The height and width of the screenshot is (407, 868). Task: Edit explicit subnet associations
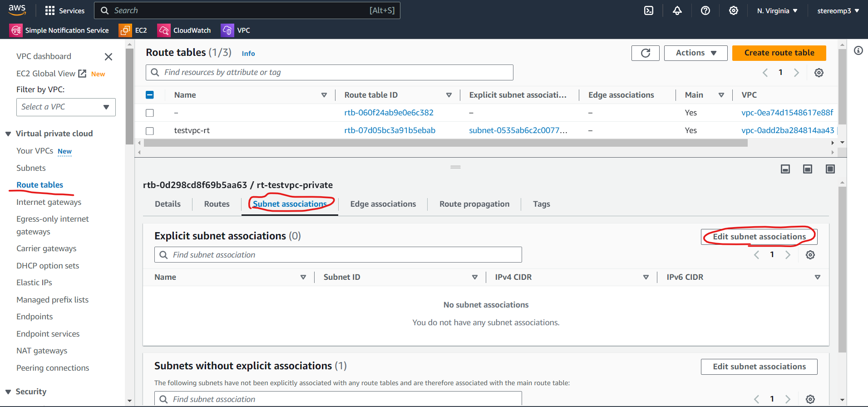click(759, 237)
